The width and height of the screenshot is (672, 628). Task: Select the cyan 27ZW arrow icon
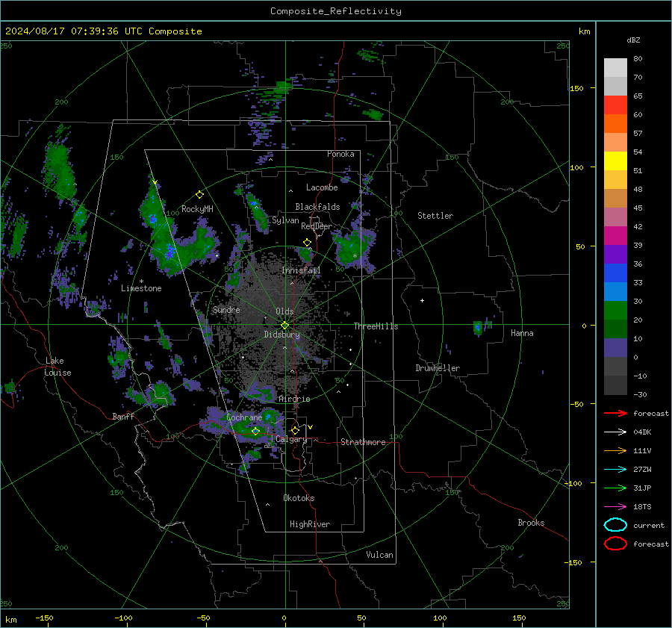[x=615, y=470]
